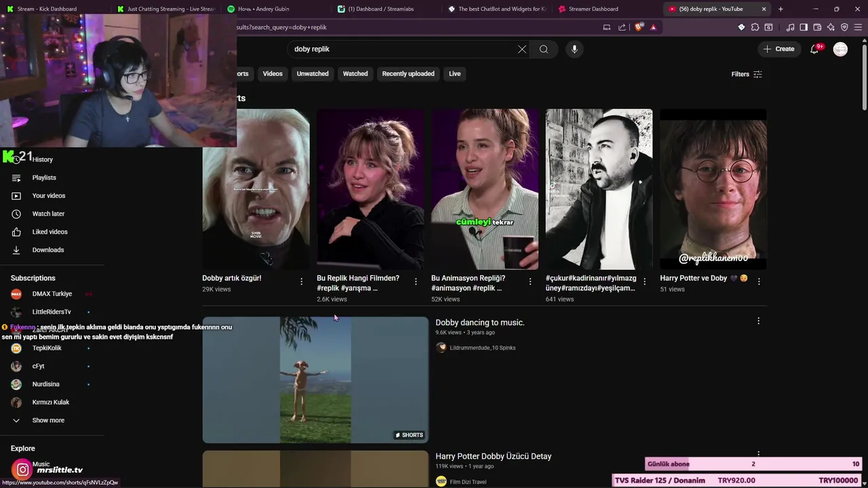Image resolution: width=868 pixels, height=488 pixels.
Task: Select the Recently uploaded filter chip
Action: (x=408, y=74)
